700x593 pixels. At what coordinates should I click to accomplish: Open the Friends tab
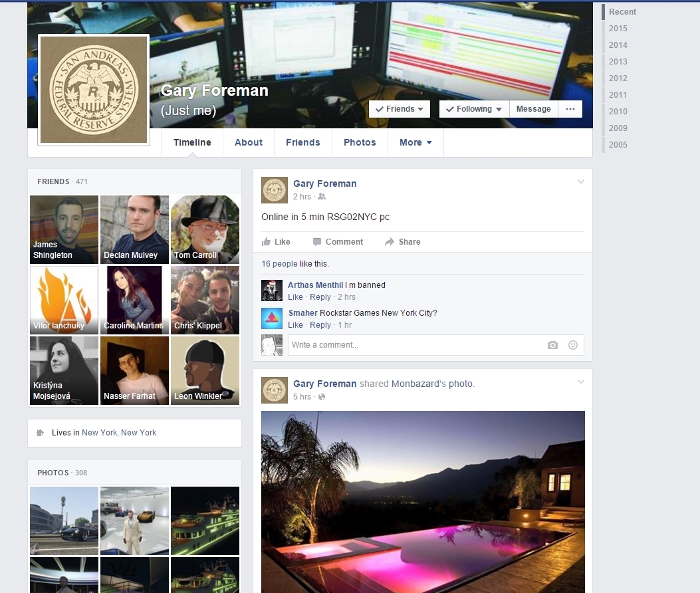tap(303, 142)
